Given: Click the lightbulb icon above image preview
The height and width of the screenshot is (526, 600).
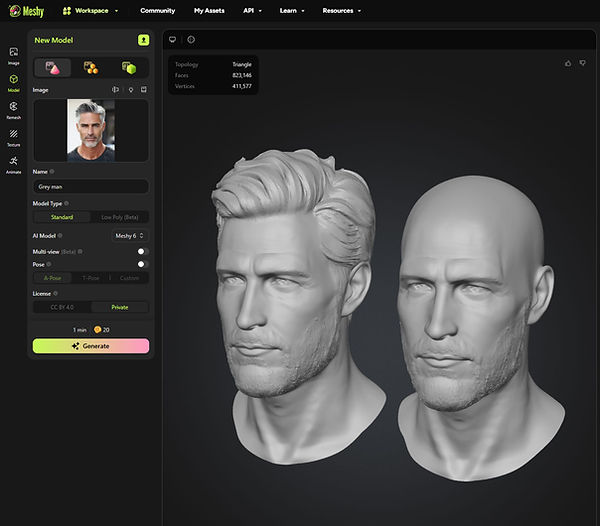Looking at the screenshot, I should click(x=131, y=90).
